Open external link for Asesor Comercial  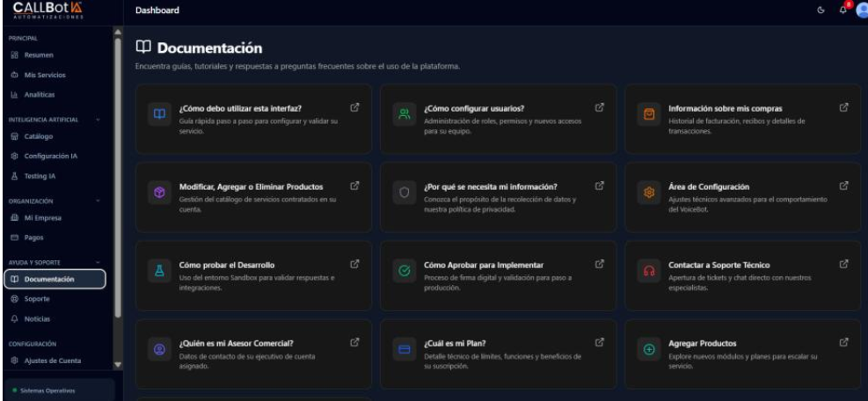pos(354,342)
